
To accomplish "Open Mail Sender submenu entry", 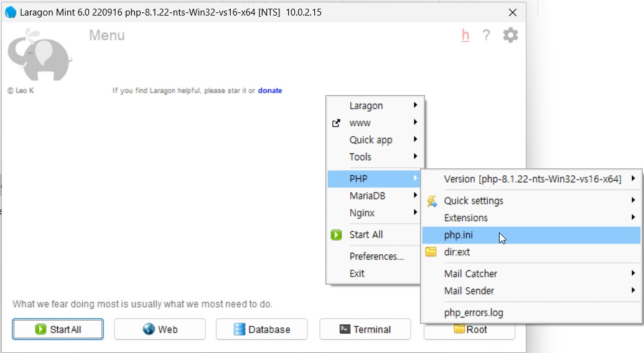I will pyautogui.click(x=531, y=291).
